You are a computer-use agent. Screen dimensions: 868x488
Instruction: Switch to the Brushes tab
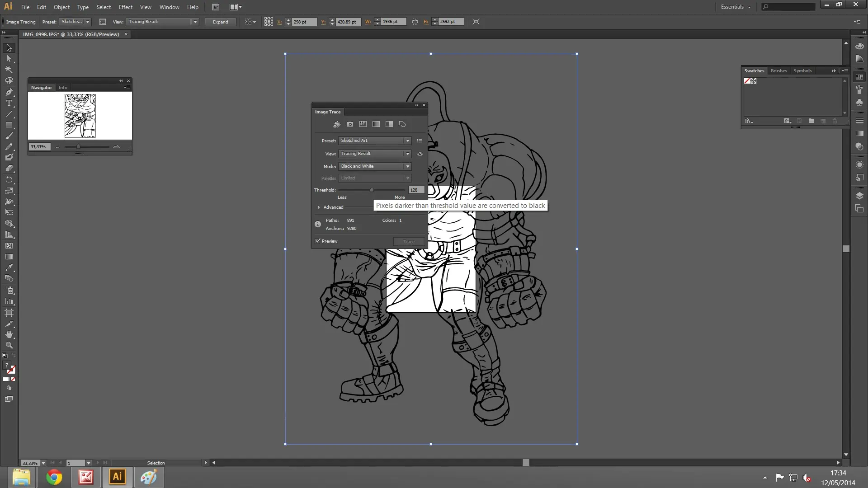click(x=778, y=71)
